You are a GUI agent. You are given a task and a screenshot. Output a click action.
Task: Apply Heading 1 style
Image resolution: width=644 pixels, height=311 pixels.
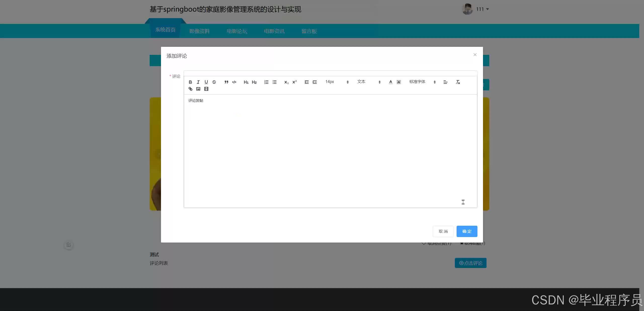point(246,82)
